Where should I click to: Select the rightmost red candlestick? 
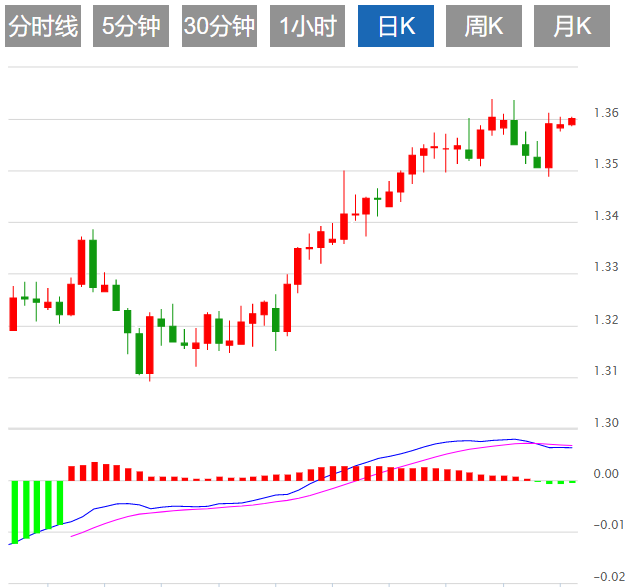coord(572,121)
